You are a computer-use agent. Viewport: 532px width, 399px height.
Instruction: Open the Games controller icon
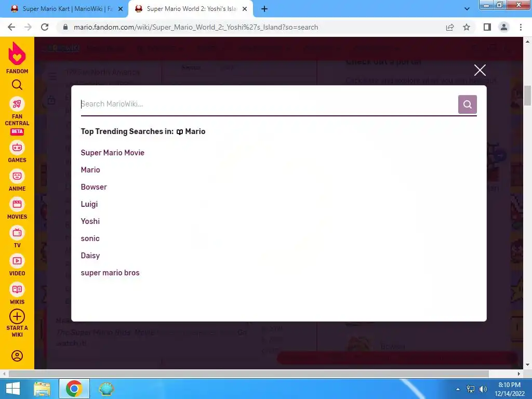point(17,148)
